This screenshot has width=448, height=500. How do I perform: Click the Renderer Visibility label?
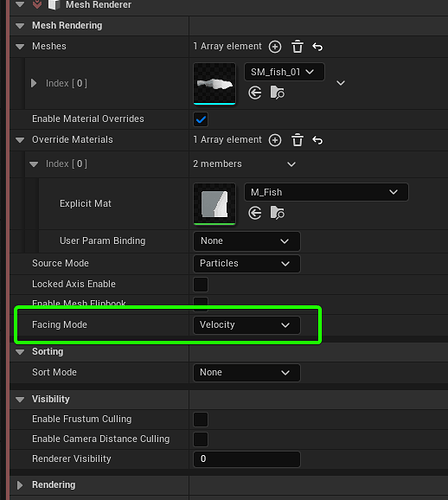coord(72,459)
